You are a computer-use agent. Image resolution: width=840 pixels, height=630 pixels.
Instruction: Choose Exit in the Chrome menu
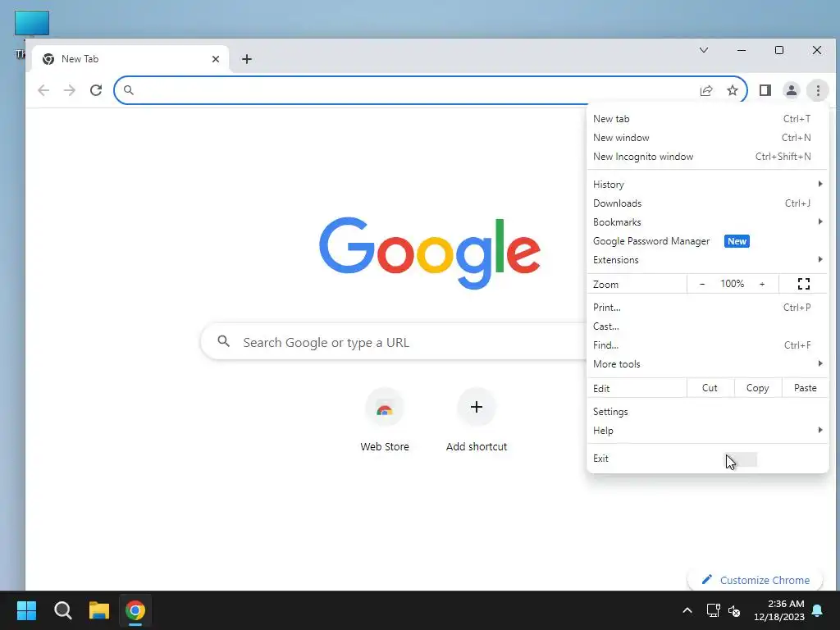(707, 458)
